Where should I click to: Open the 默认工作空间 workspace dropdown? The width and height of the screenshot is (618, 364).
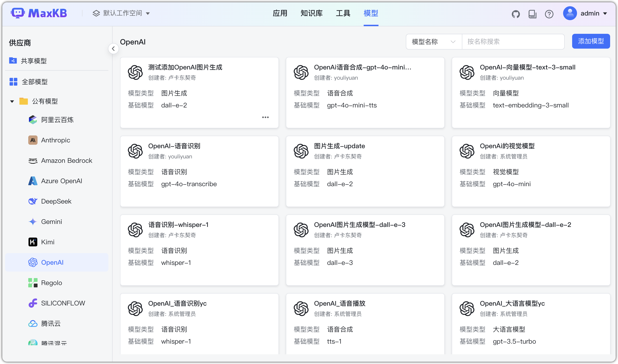(121, 13)
